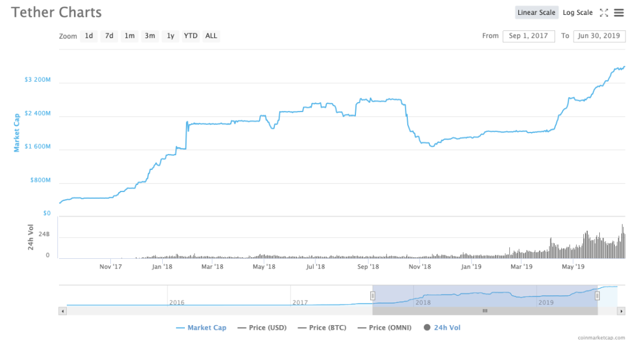Toggle fullscreen chart view icon

point(603,13)
